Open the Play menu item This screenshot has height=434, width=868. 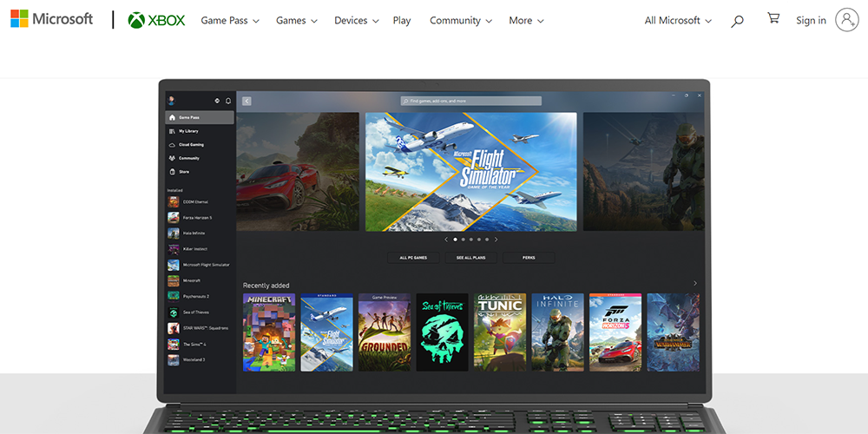(x=402, y=21)
